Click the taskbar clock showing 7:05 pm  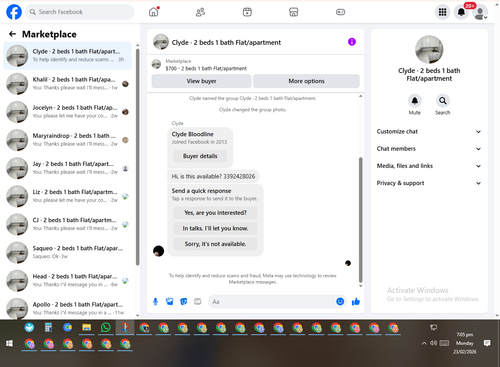pos(464,334)
